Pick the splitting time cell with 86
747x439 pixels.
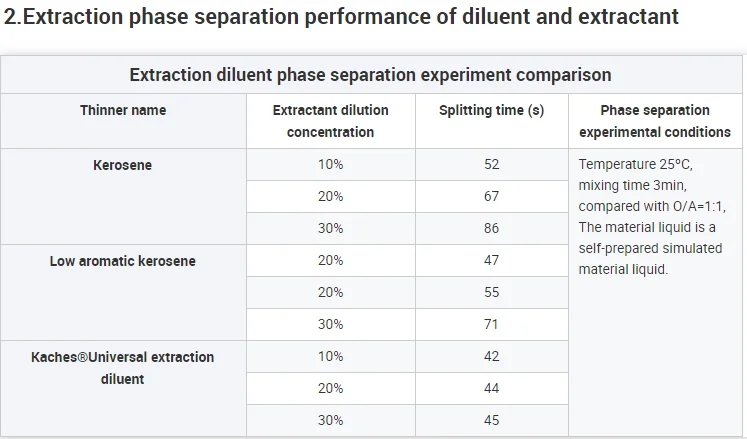(x=491, y=229)
